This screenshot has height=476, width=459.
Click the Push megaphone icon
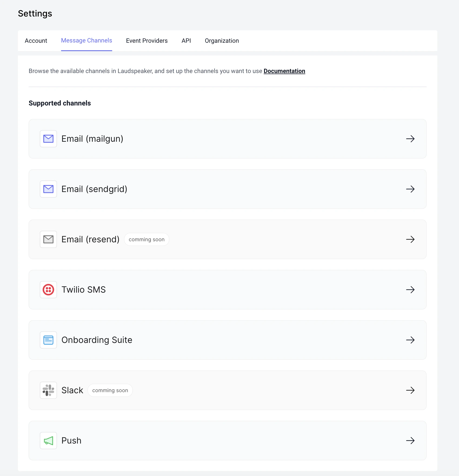click(48, 440)
